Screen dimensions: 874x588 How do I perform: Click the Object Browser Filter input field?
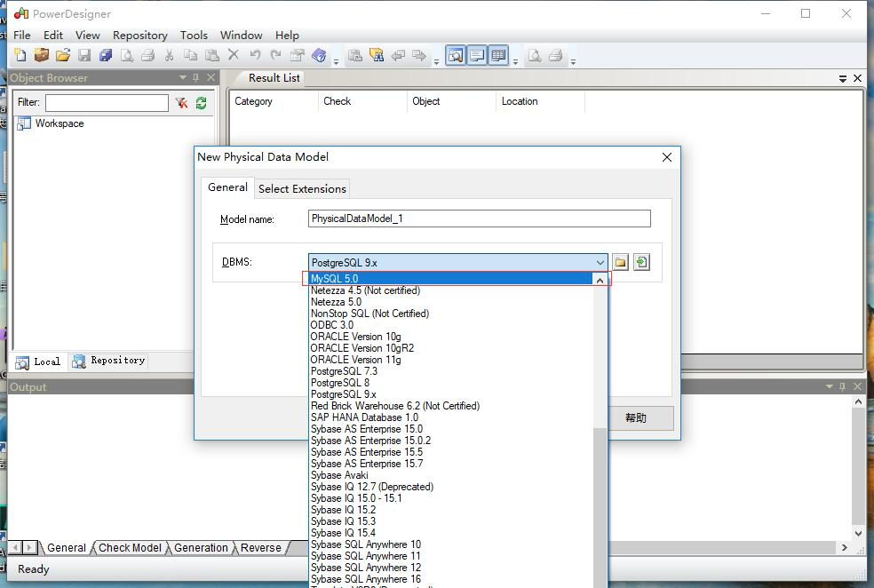coord(107,102)
